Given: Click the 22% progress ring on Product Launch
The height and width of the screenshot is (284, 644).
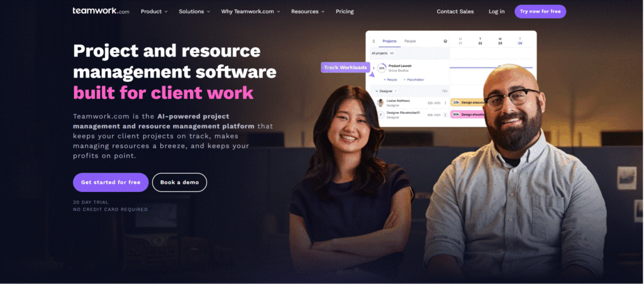Looking at the screenshot, I should point(382,68).
